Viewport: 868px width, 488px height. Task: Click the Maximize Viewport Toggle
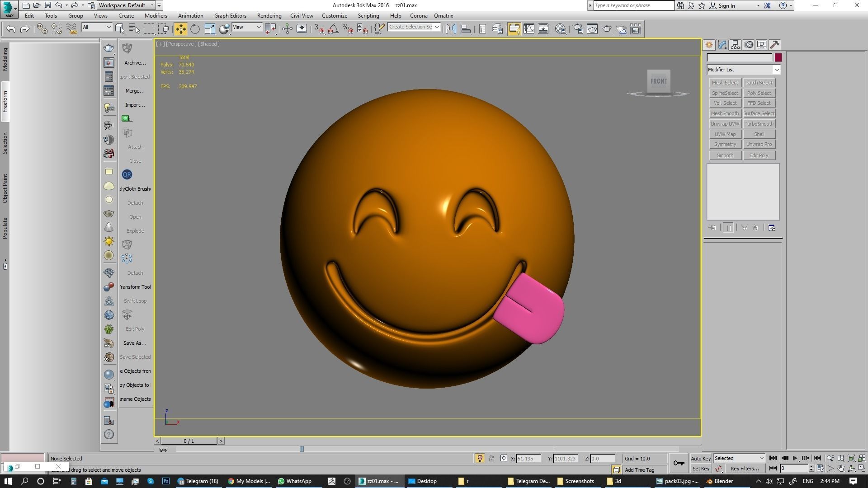(x=862, y=469)
